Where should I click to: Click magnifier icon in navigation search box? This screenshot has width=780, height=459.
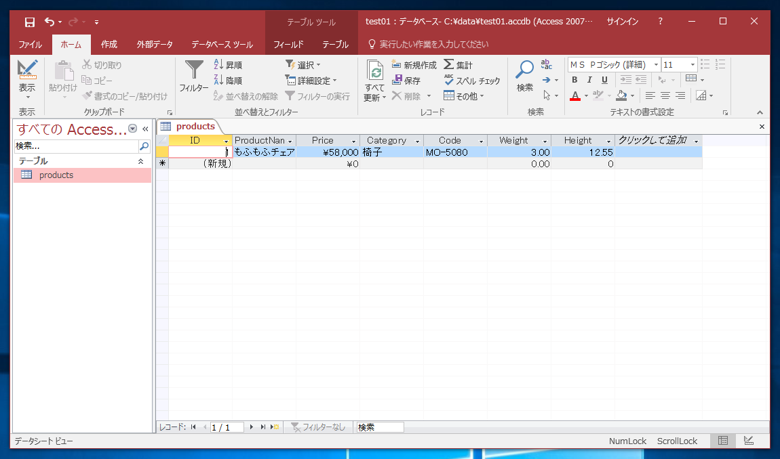click(144, 146)
